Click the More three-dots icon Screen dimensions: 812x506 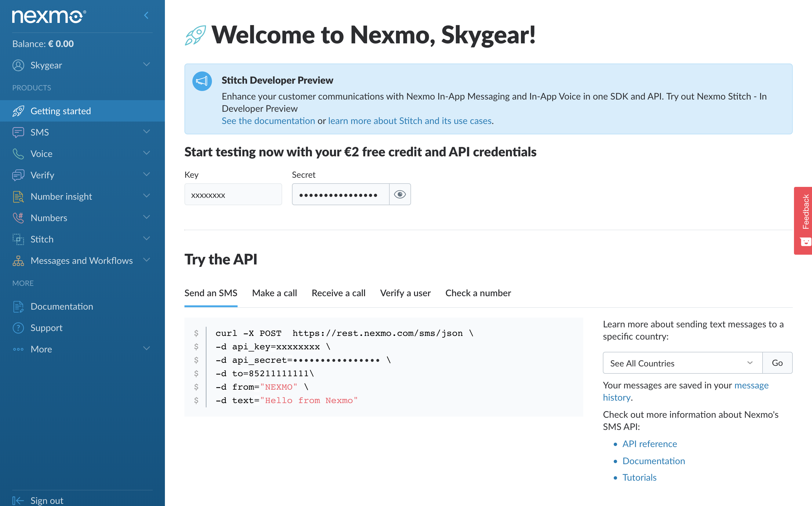18,349
